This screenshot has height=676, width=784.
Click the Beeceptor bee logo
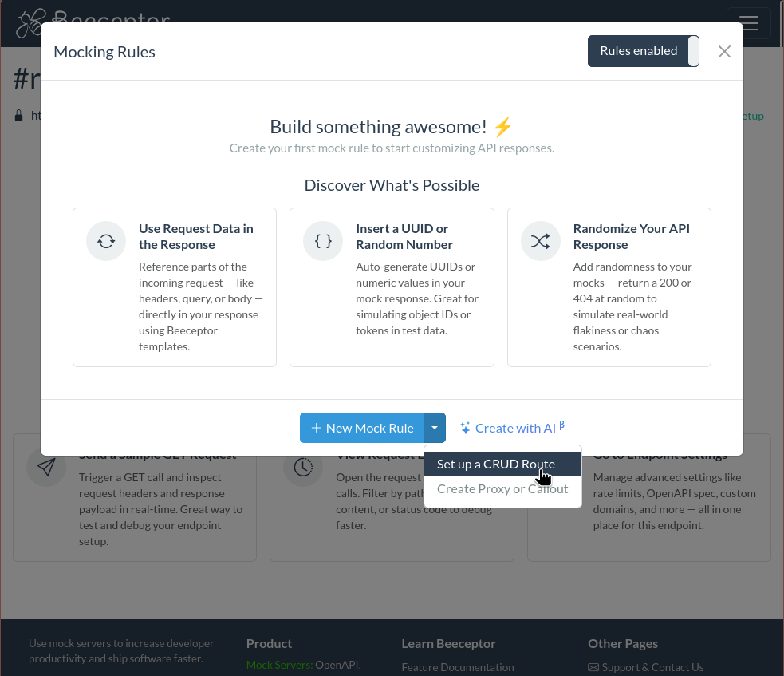pos(32,22)
